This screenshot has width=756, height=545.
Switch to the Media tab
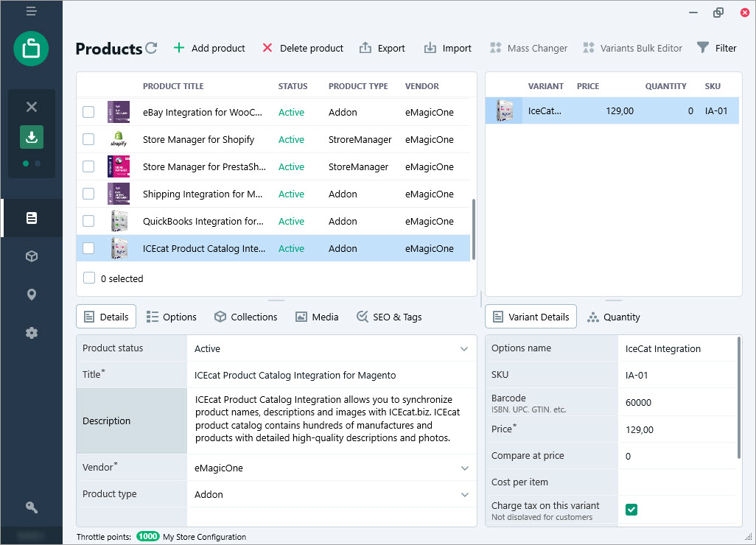point(317,317)
